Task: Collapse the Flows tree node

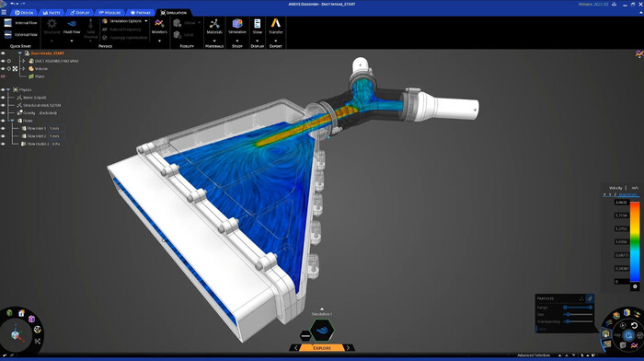Action: [x=12, y=121]
